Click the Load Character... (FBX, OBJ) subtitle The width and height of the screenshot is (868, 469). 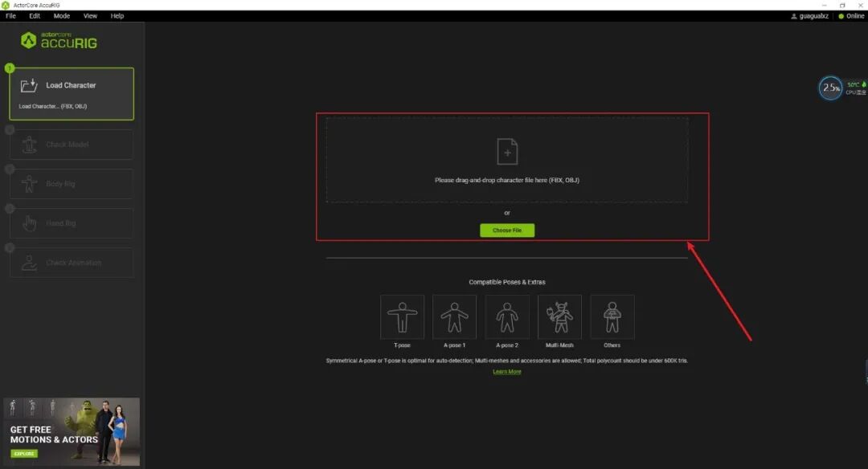pyautogui.click(x=52, y=106)
